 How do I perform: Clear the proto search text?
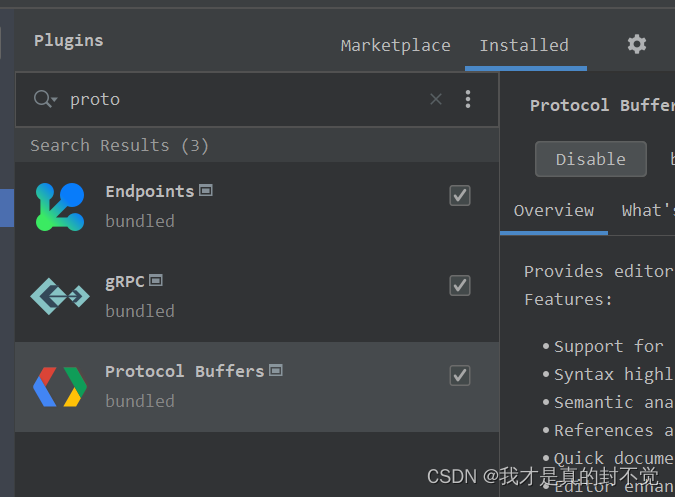[436, 99]
